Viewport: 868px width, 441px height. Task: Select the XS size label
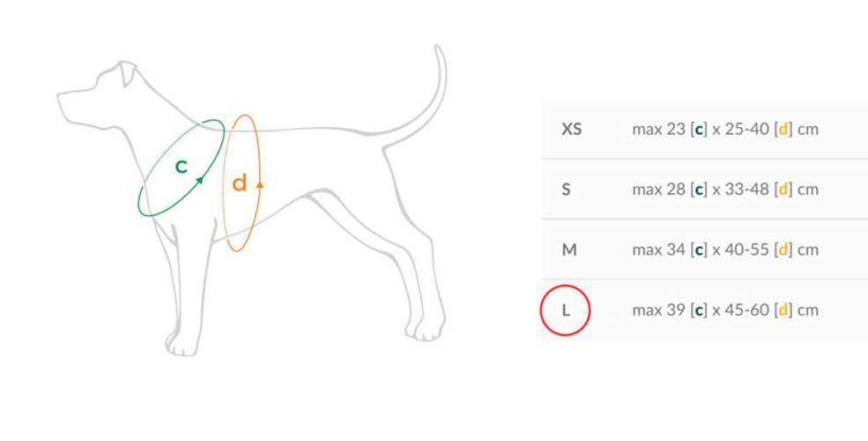(x=571, y=129)
